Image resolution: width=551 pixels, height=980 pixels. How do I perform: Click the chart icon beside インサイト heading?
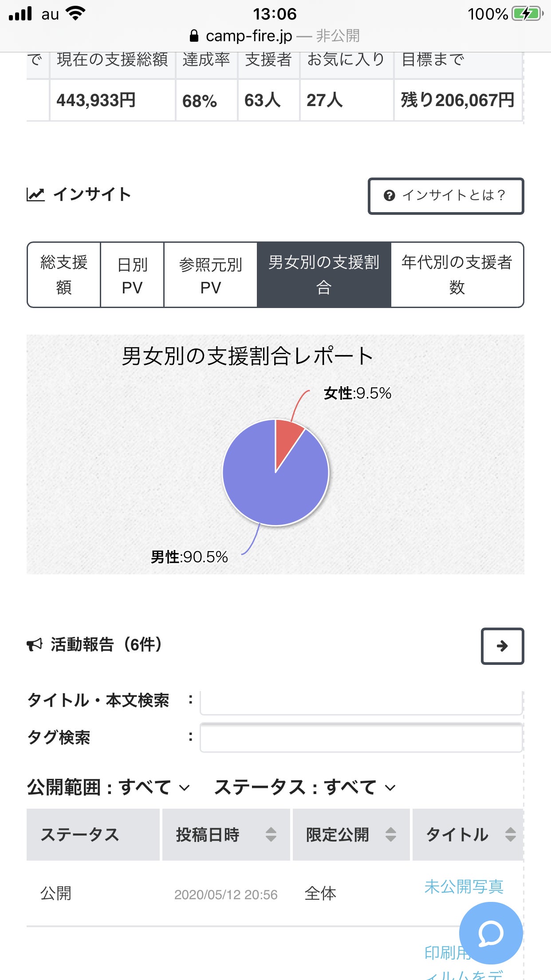pos(35,194)
